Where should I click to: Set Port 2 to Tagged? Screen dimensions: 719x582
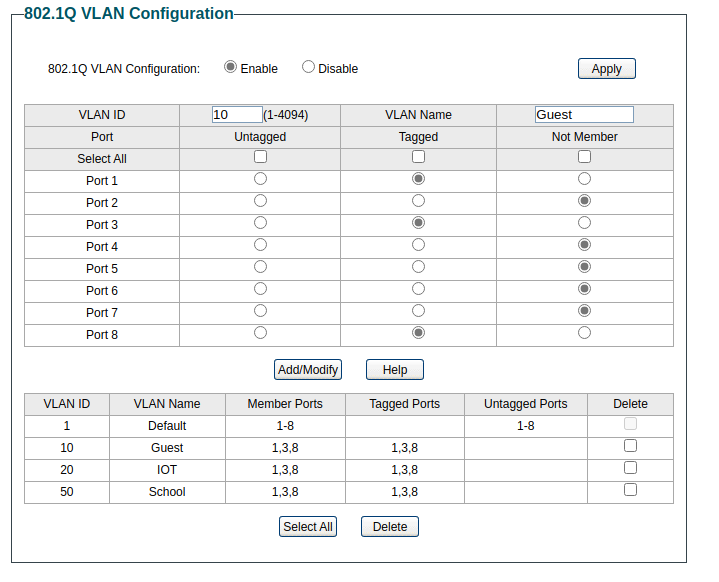[418, 201]
